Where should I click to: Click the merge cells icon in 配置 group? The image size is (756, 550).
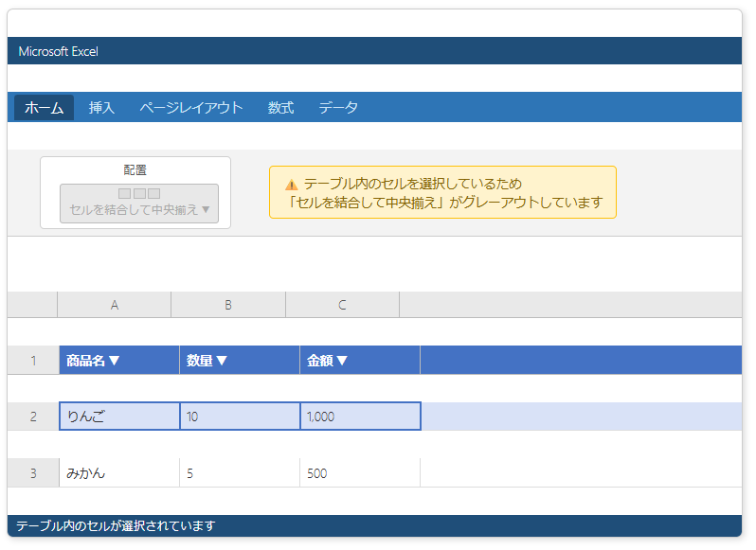139,195
